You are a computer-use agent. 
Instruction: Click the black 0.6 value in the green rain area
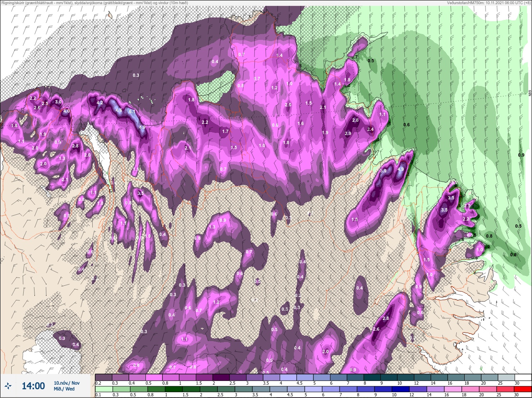point(406,125)
